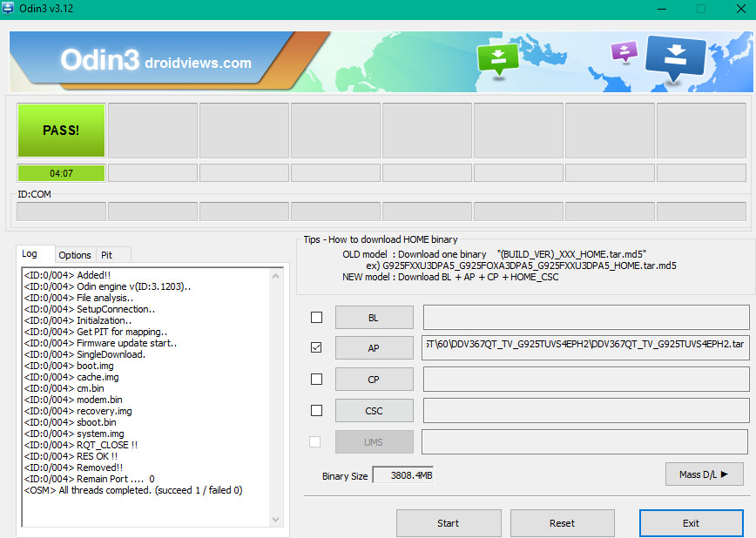Click the AP file path field
Viewport: 756px width, 538px height.
pyautogui.click(x=585, y=347)
